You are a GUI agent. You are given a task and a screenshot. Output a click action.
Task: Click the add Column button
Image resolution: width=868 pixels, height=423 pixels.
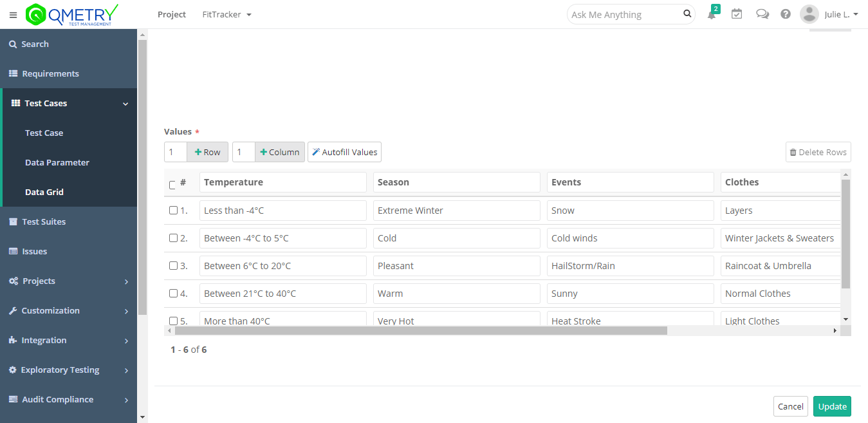click(280, 152)
